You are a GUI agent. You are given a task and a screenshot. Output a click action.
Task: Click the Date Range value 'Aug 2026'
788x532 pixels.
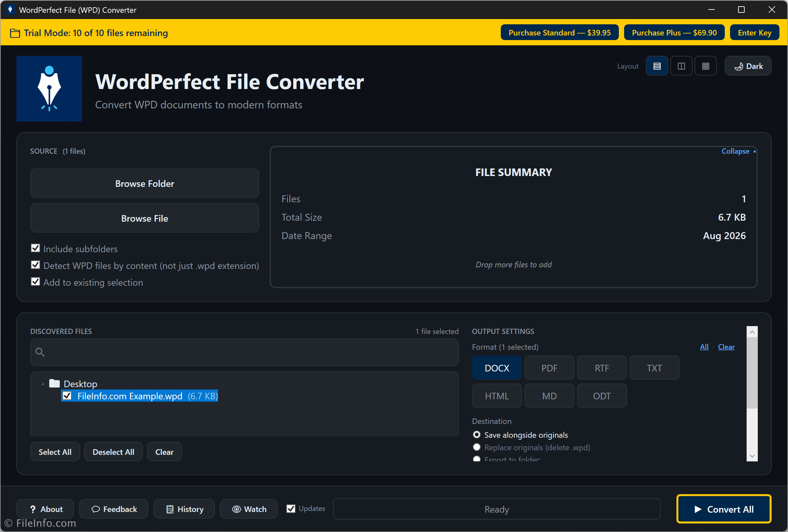[x=724, y=236]
